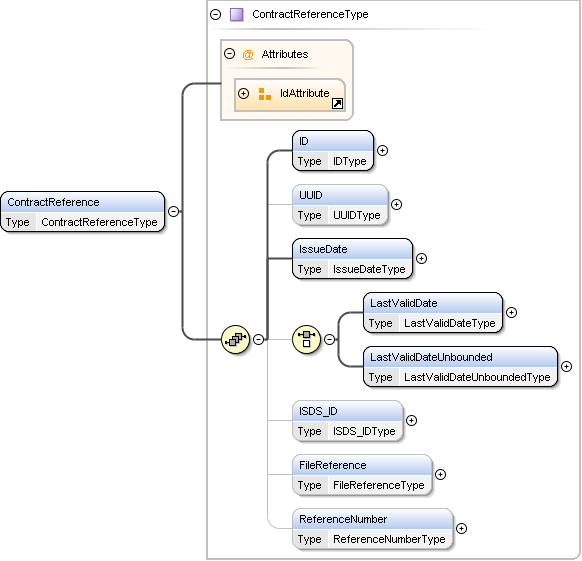
Task: Click the purple complex type icon
Action: pyautogui.click(x=237, y=14)
